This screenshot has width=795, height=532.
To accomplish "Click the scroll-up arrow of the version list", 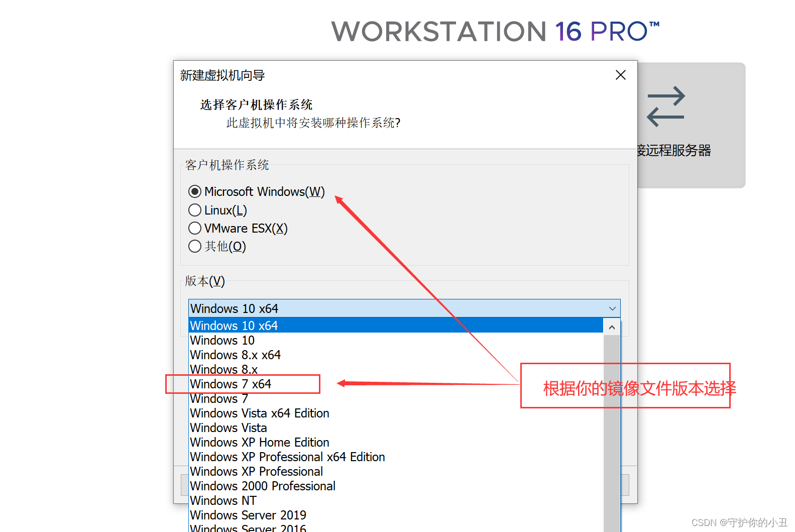I will coord(612,328).
